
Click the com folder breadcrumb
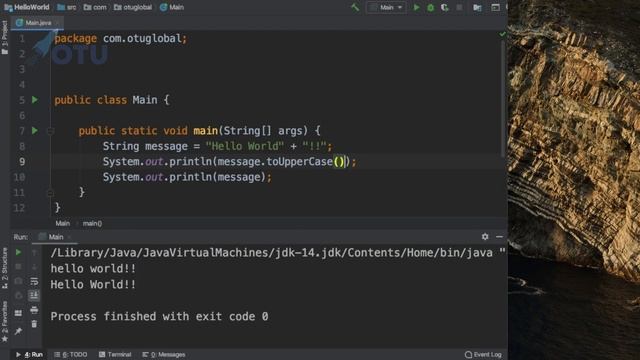95,7
